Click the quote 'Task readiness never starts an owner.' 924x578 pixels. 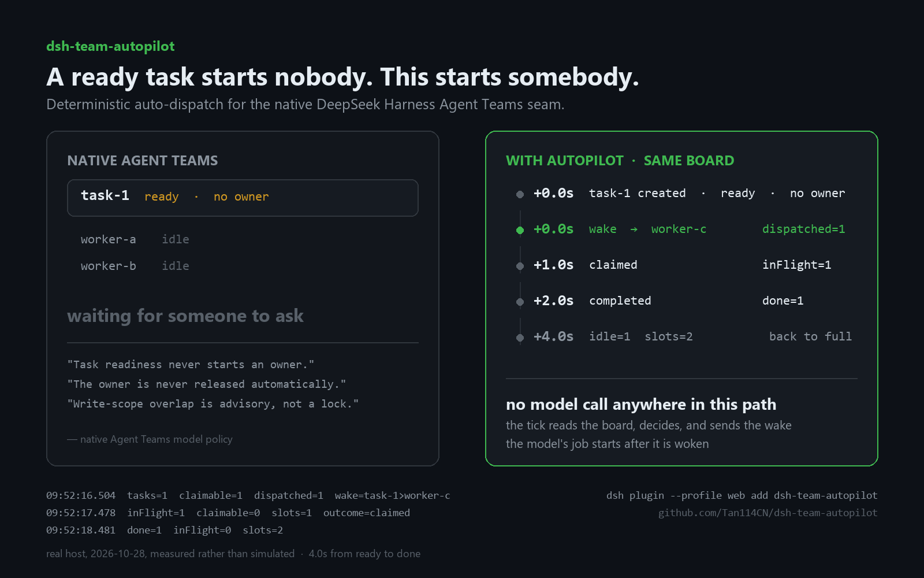click(x=191, y=365)
